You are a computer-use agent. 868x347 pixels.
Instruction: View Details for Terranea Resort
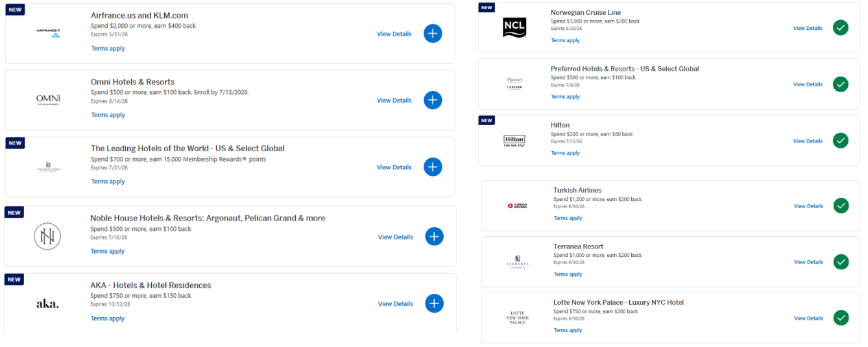pos(808,262)
